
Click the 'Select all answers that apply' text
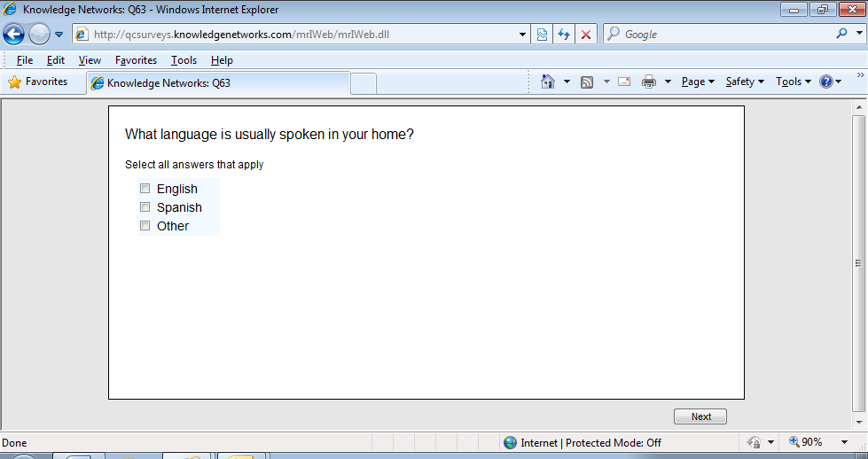194,165
